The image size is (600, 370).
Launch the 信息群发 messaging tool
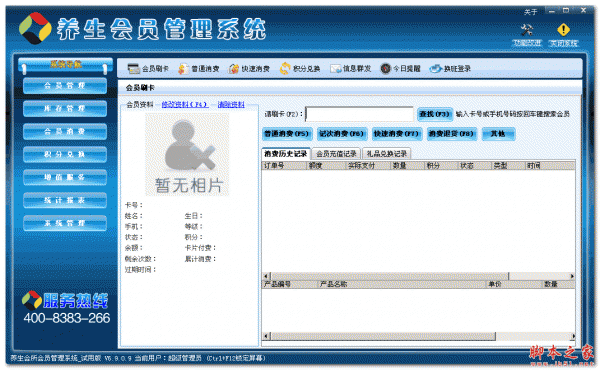(x=351, y=68)
